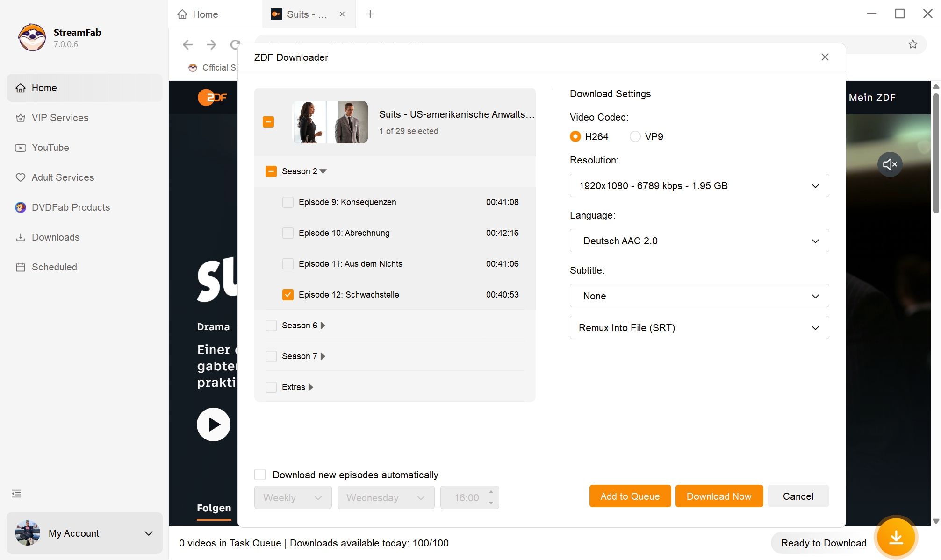
Task: Play the Suits video preview
Action: pyautogui.click(x=214, y=425)
